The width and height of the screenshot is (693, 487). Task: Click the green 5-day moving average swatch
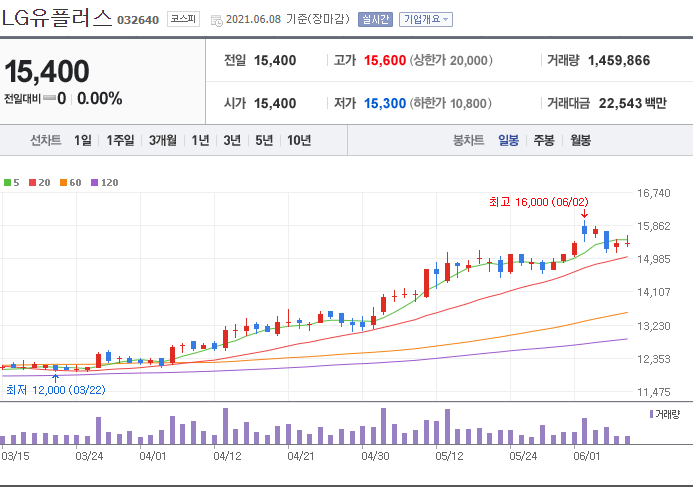click(8, 183)
